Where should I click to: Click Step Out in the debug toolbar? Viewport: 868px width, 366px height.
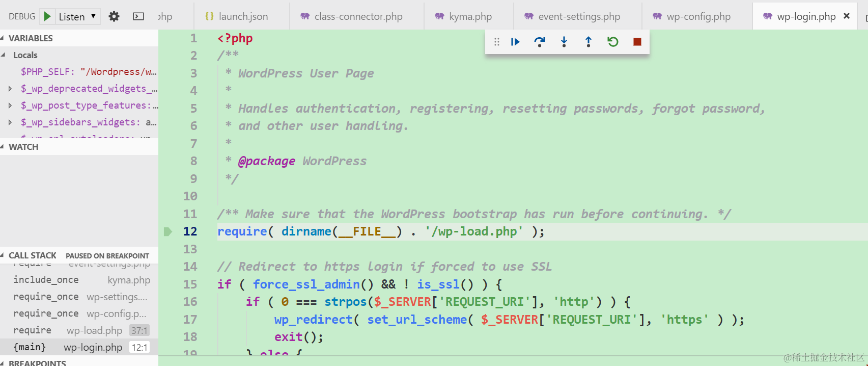[589, 42]
